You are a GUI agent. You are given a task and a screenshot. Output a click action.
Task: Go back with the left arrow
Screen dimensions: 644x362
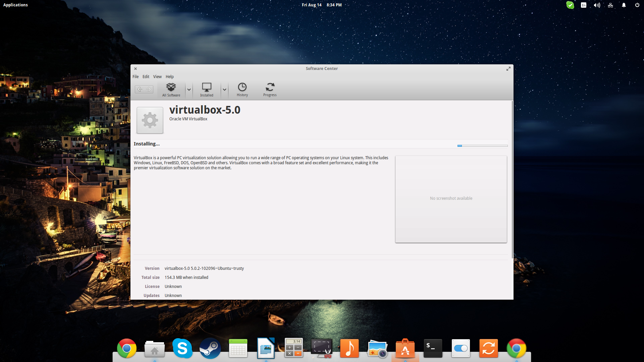tap(140, 89)
